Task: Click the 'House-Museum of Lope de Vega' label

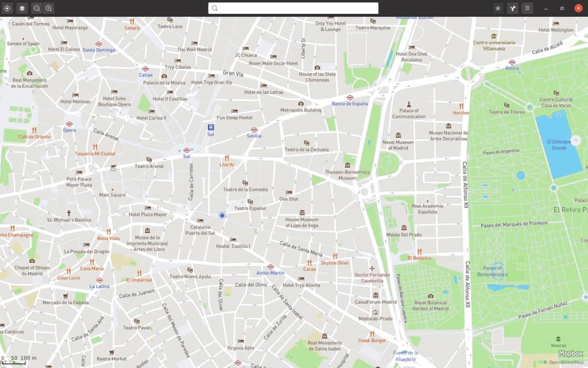Action: [x=302, y=223]
